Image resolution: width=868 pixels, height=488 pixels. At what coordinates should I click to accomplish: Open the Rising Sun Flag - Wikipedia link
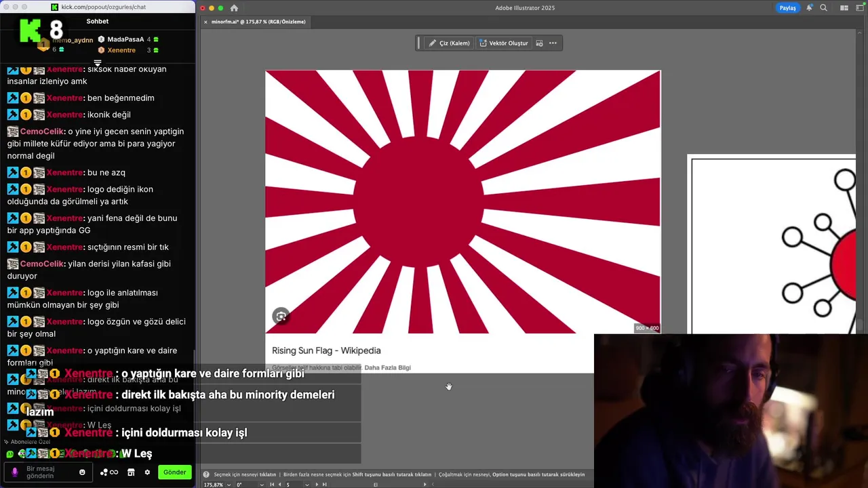pos(326,350)
